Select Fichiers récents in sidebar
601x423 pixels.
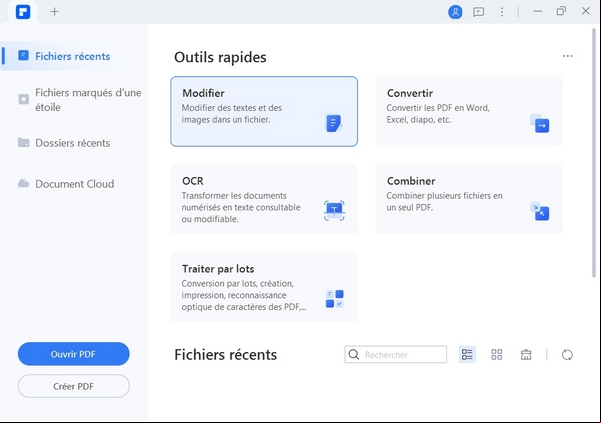pos(74,56)
